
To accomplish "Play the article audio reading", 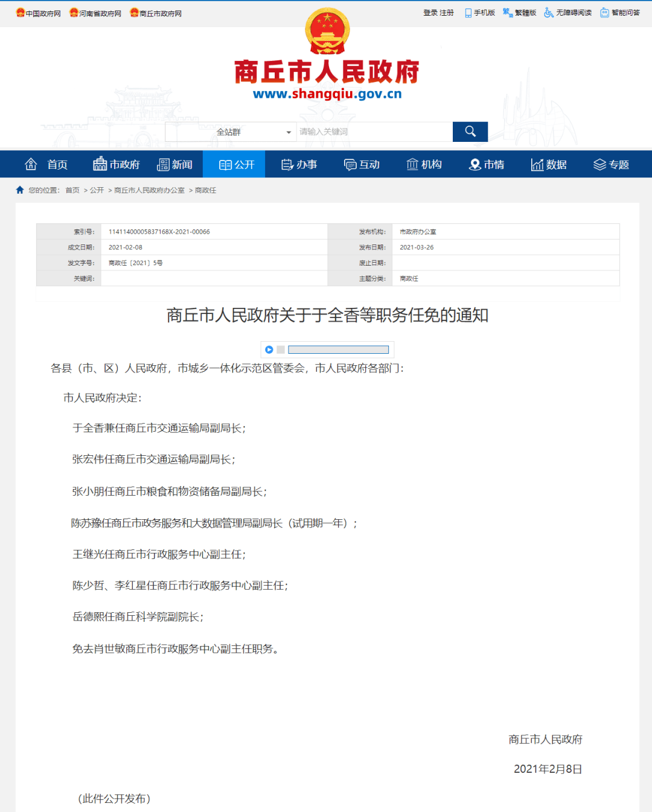I will click(269, 350).
